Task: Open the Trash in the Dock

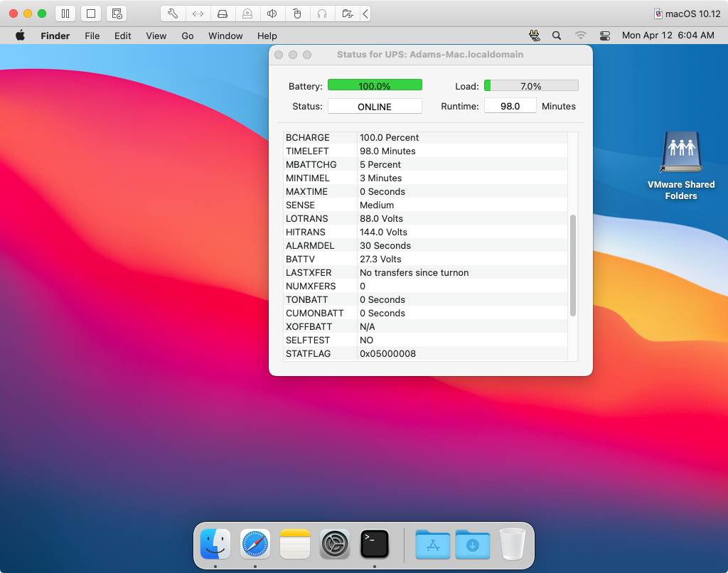Action: click(x=512, y=544)
